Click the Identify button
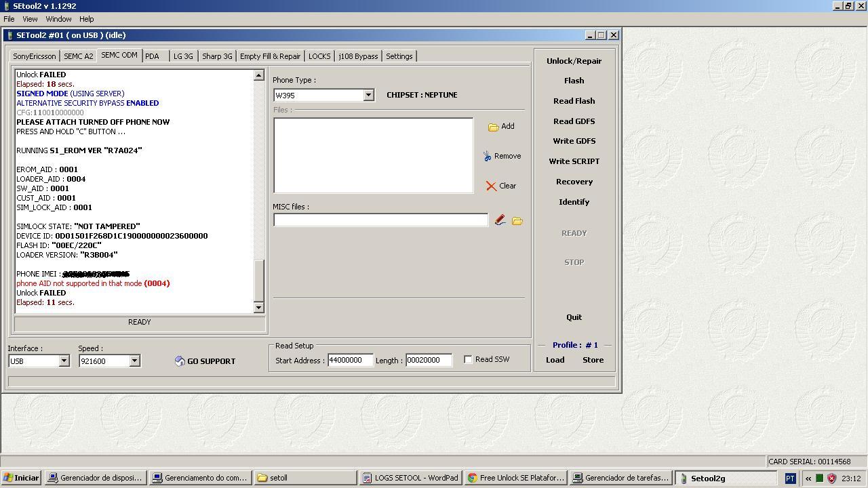Screen dimensions: 868x488 tap(574, 202)
